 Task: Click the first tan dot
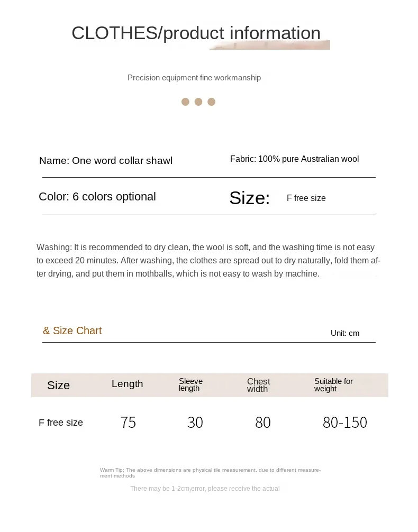(185, 102)
